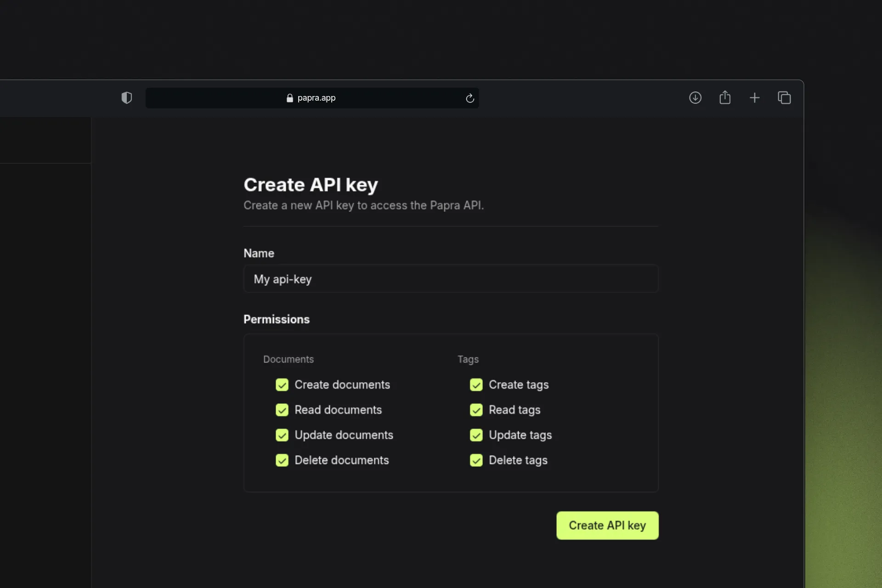Click the Share icon in browser toolbar
This screenshot has width=882, height=588.
click(725, 97)
